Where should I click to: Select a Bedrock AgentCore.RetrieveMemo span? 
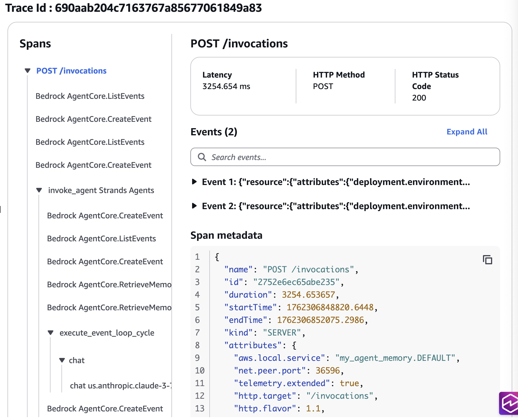point(109,284)
